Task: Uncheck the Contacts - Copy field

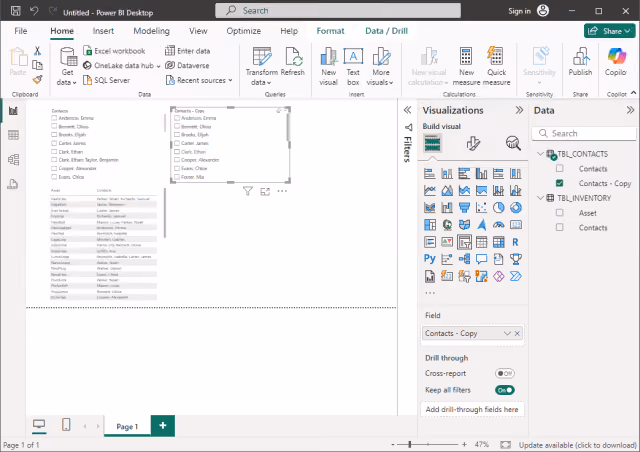Action: click(x=560, y=183)
